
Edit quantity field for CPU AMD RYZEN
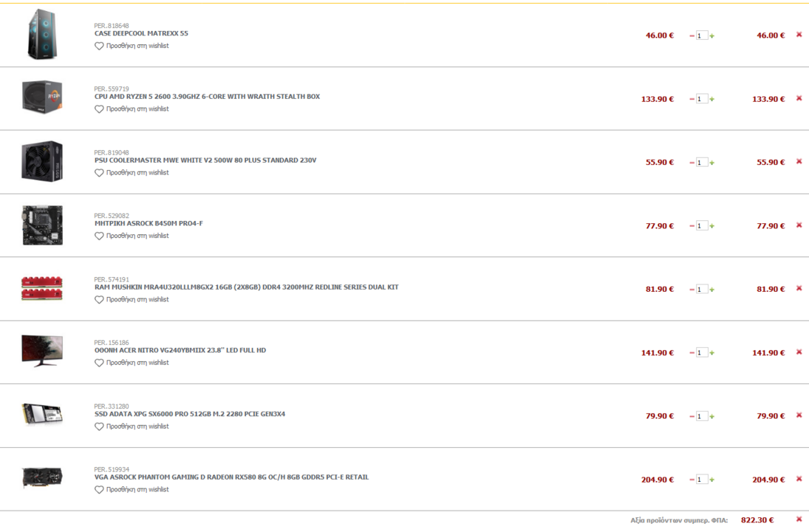pyautogui.click(x=702, y=99)
